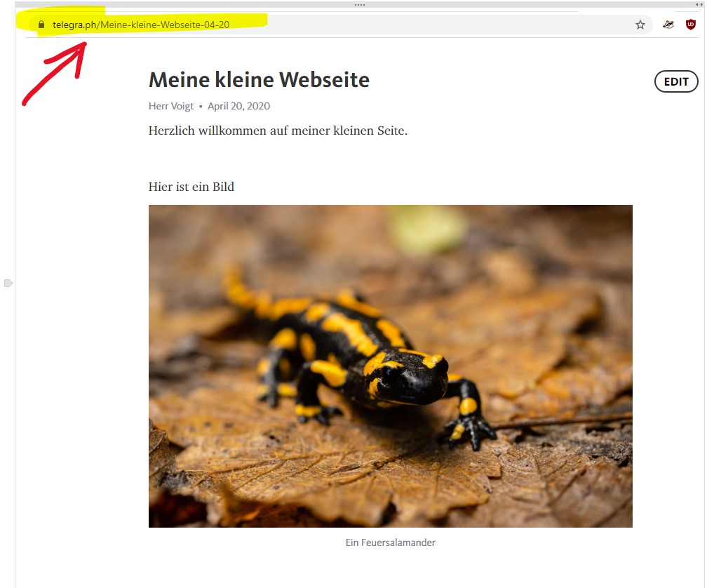707x588 pixels.
Task: Bookmark this page with the star icon
Action: point(640,25)
